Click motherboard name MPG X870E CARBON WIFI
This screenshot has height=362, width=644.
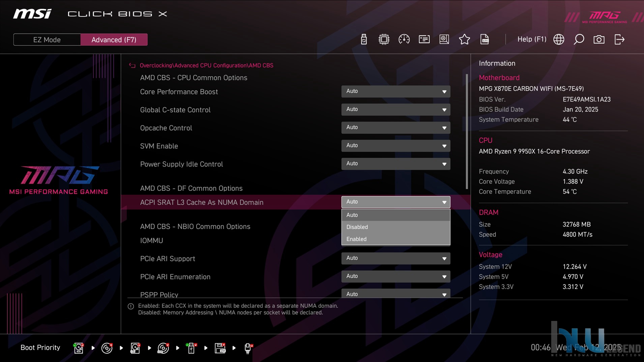(x=531, y=89)
